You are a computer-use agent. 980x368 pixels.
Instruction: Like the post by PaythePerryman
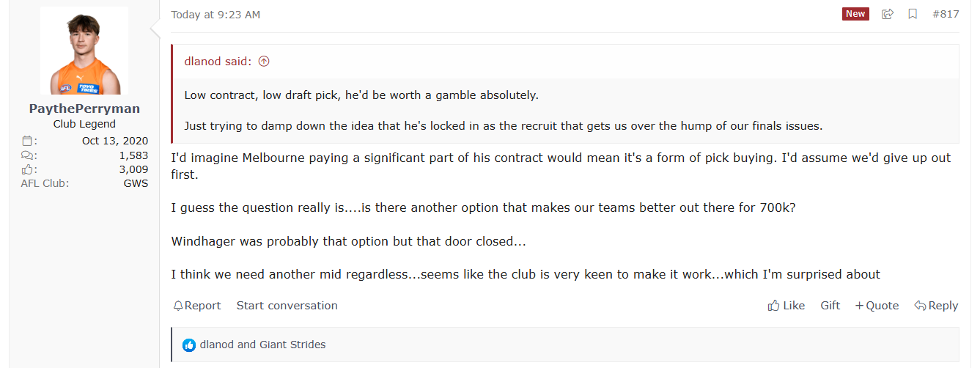(x=786, y=306)
